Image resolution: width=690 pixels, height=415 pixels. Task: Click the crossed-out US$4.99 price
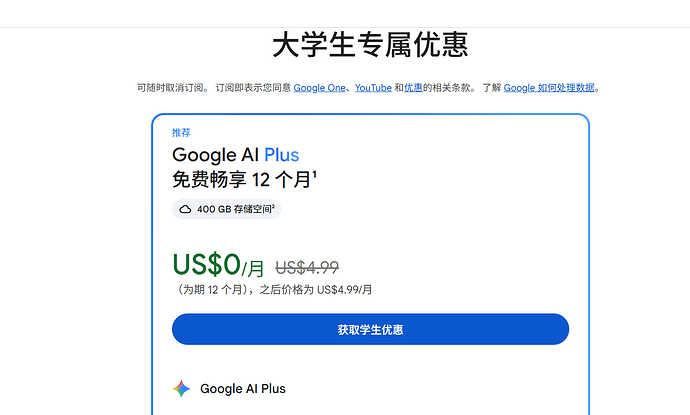coord(307,267)
